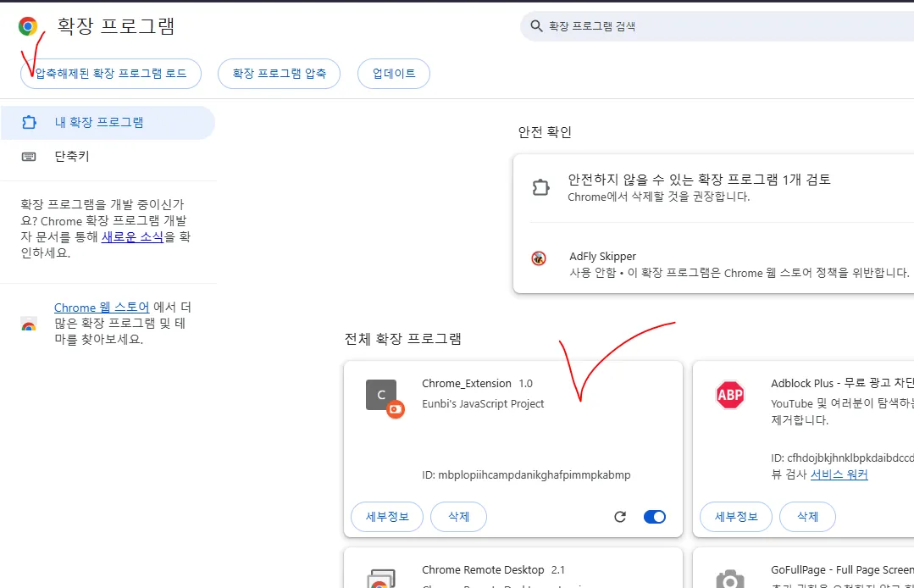914x588 pixels.
Task: Click the Chrome Remote Desktop title text
Action: click(x=483, y=570)
